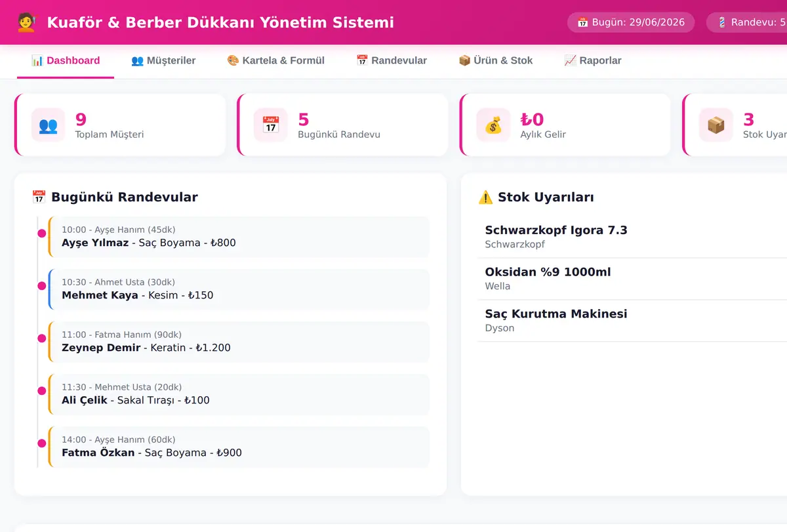
Task: Click the people icon on Müşteriler tab
Action: pyautogui.click(x=137, y=60)
